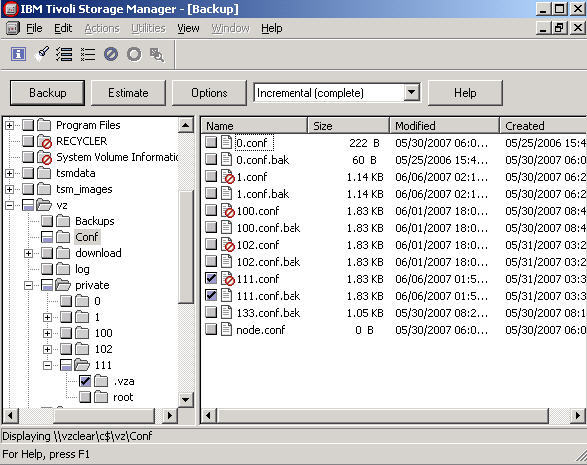This screenshot has width=587, height=465.
Task: Click the find files magnifier toolbar icon
Action: tap(157, 55)
